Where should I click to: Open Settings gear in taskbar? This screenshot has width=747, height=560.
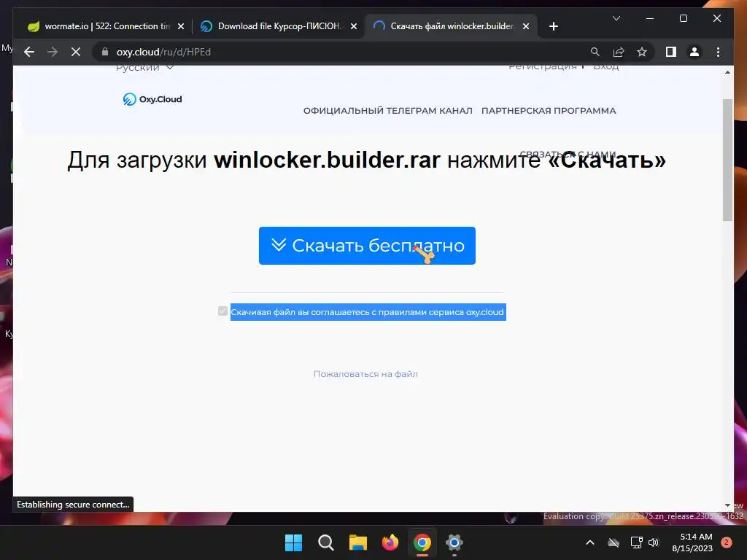[454, 542]
